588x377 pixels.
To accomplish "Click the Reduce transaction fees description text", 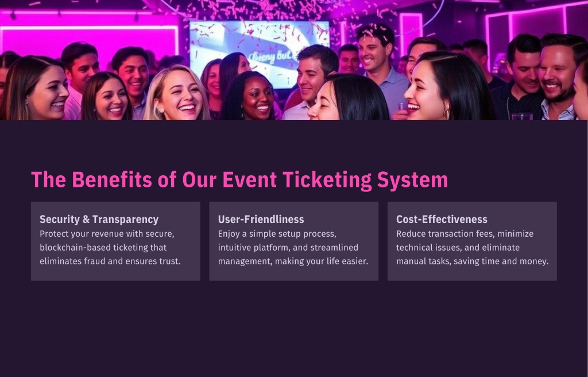I will tap(473, 248).
